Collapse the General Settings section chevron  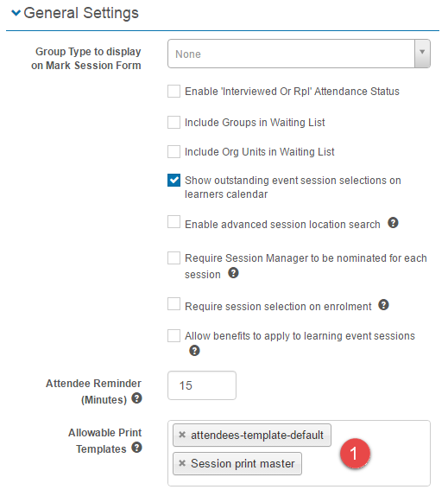pos(16,13)
